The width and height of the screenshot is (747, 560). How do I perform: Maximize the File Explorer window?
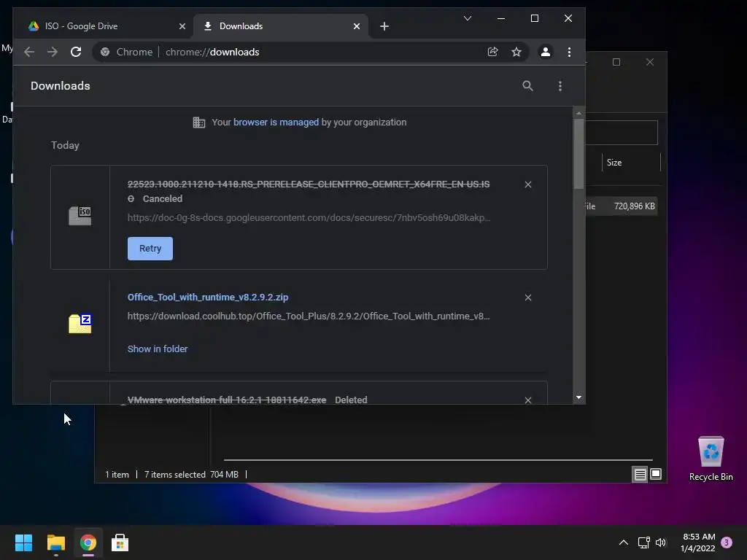[x=616, y=62]
